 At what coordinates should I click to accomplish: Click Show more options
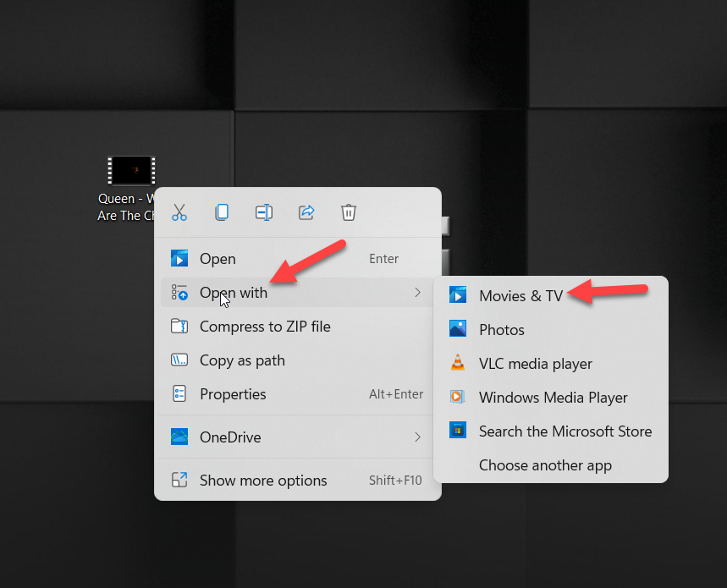(x=262, y=481)
